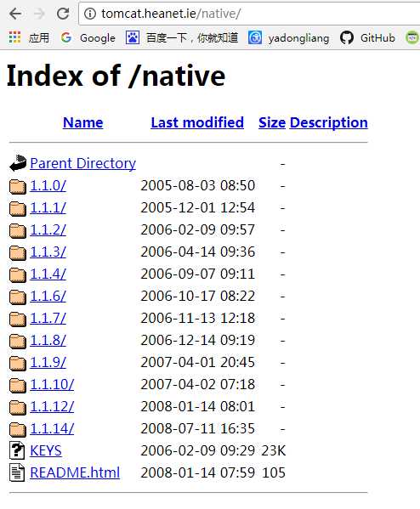Open the yadongliang bookmark

(x=289, y=38)
